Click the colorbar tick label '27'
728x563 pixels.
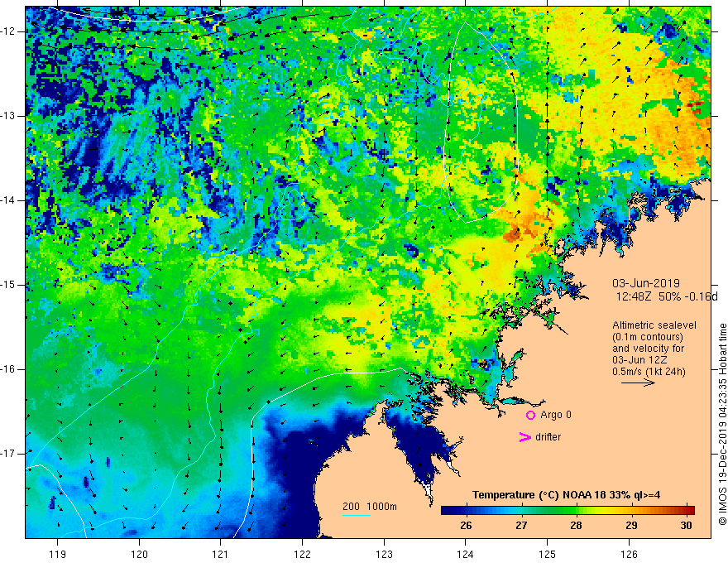click(x=521, y=526)
